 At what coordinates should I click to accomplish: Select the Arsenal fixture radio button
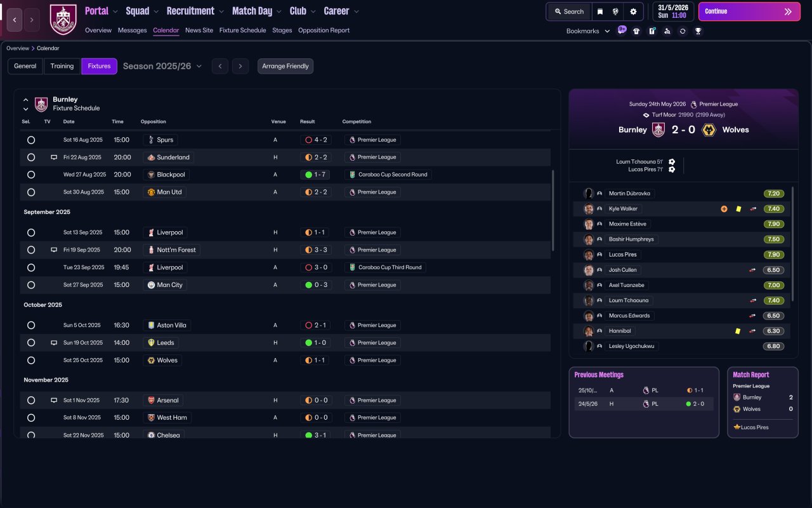click(x=31, y=401)
